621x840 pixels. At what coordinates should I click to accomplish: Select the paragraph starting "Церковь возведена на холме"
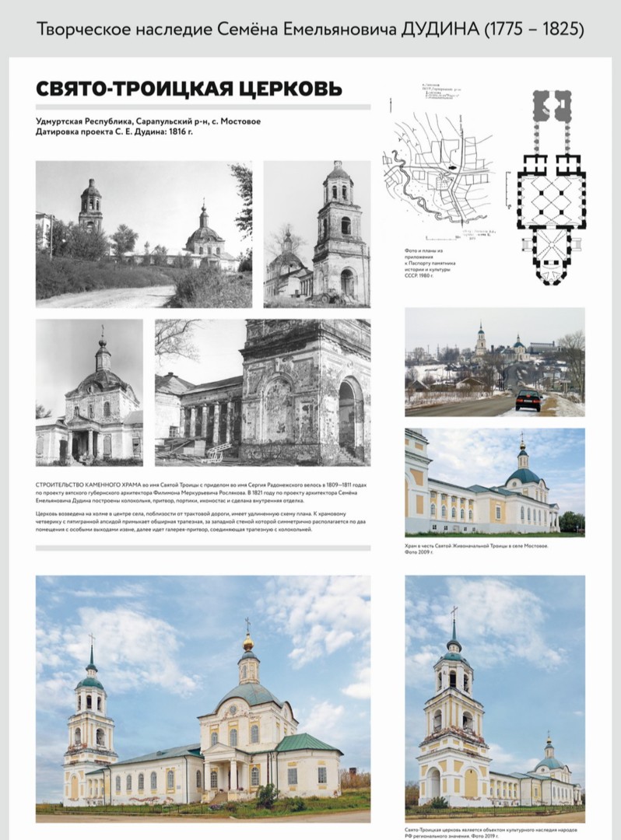(x=202, y=522)
